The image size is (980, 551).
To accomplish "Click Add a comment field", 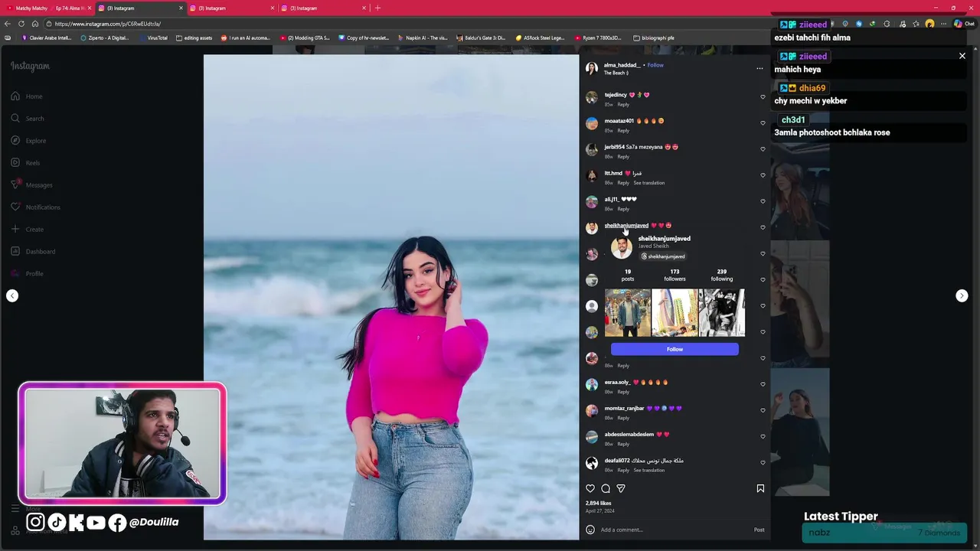I will (674, 530).
